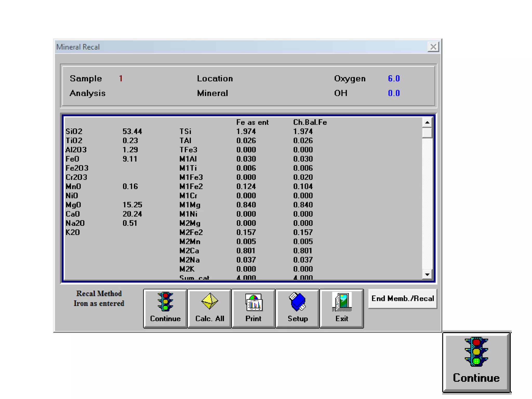This screenshot has width=532, height=399.
Task: Click the Fe as ent column header
Action: (x=252, y=122)
